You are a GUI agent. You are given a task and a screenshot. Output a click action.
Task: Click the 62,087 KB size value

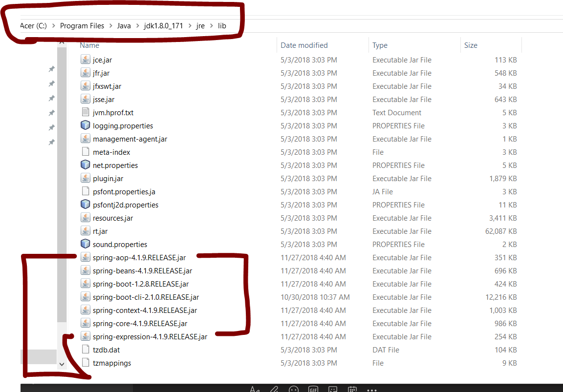click(x=501, y=231)
